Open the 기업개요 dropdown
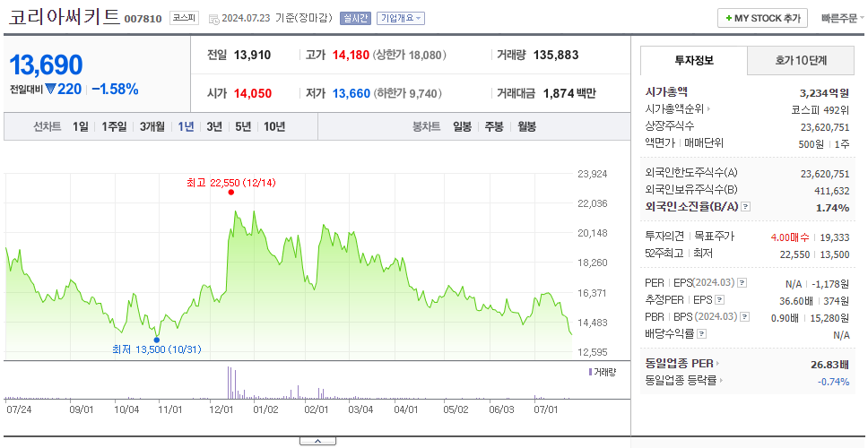The width and height of the screenshot is (868, 448). [401, 18]
